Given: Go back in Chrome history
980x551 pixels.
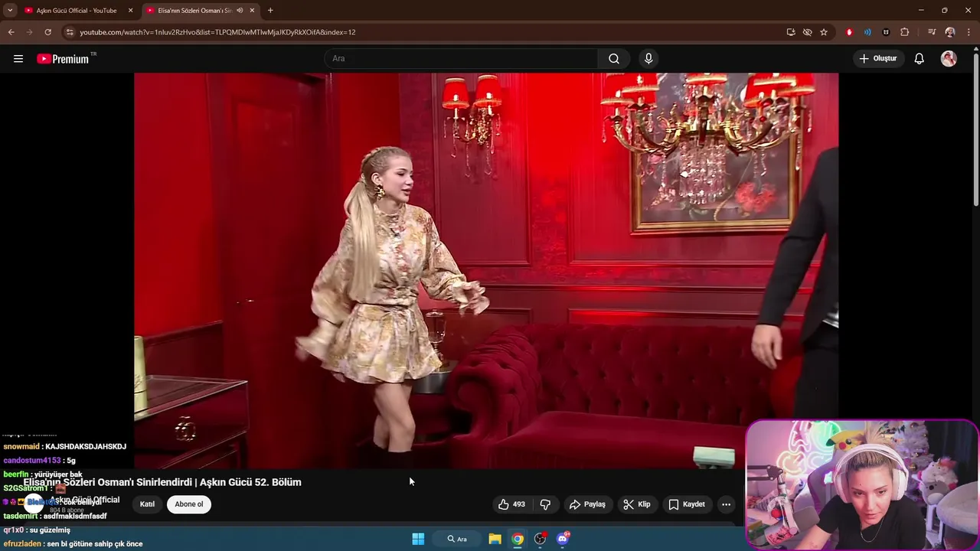Looking at the screenshot, I should click(11, 32).
